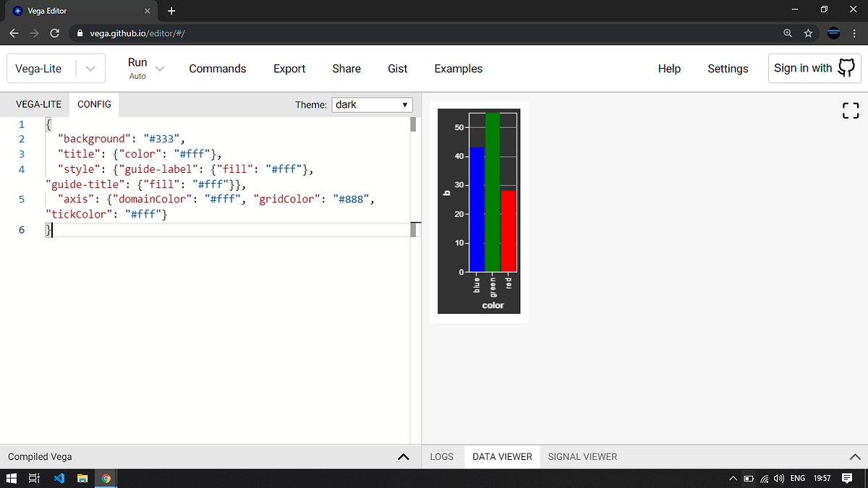Click the Run button
Screen dimensions: 868x488
coord(137,63)
